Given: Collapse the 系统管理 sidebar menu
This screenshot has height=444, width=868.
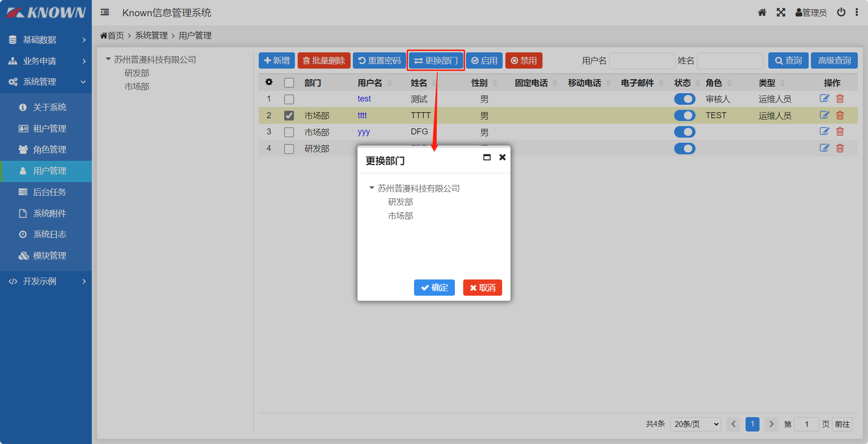Looking at the screenshot, I should click(x=46, y=82).
